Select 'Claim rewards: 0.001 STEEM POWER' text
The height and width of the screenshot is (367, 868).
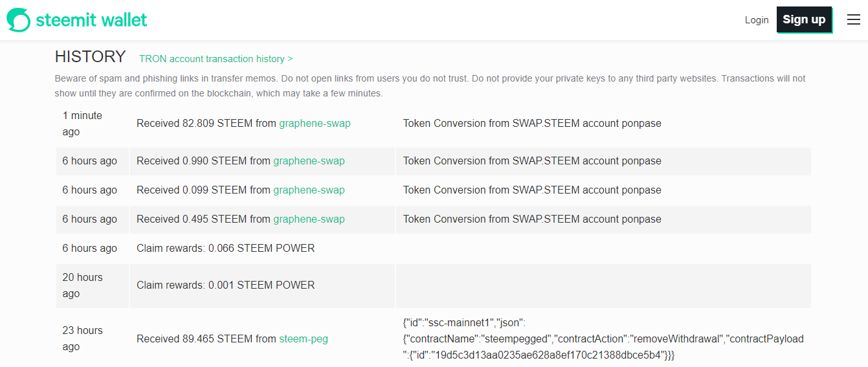[x=225, y=285]
